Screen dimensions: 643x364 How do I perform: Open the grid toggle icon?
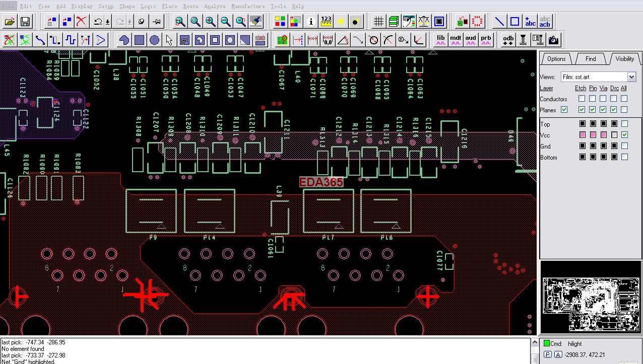click(x=378, y=22)
